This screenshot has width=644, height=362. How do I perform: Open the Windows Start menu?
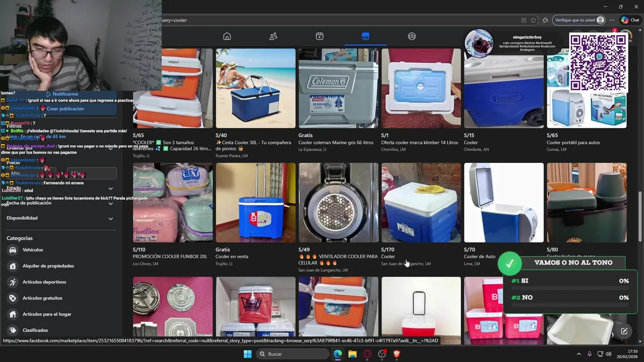pos(248,354)
